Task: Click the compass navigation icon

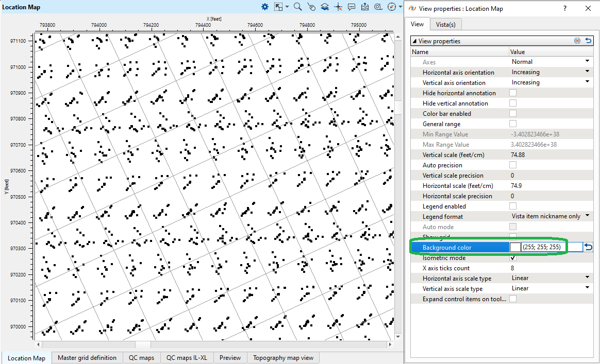Action: click(x=391, y=7)
